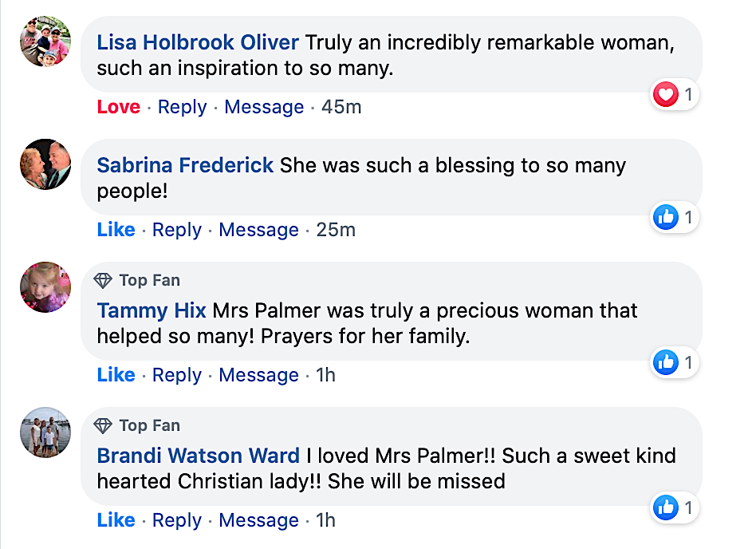The width and height of the screenshot is (756, 549).
Task: Open Lisa Holbrook Oliver's profile picture
Action: [x=45, y=41]
